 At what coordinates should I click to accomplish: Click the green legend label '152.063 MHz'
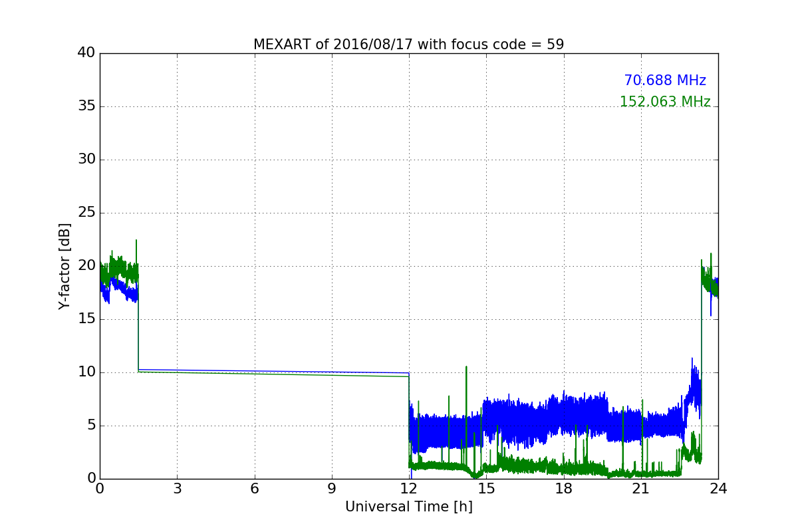coord(665,102)
